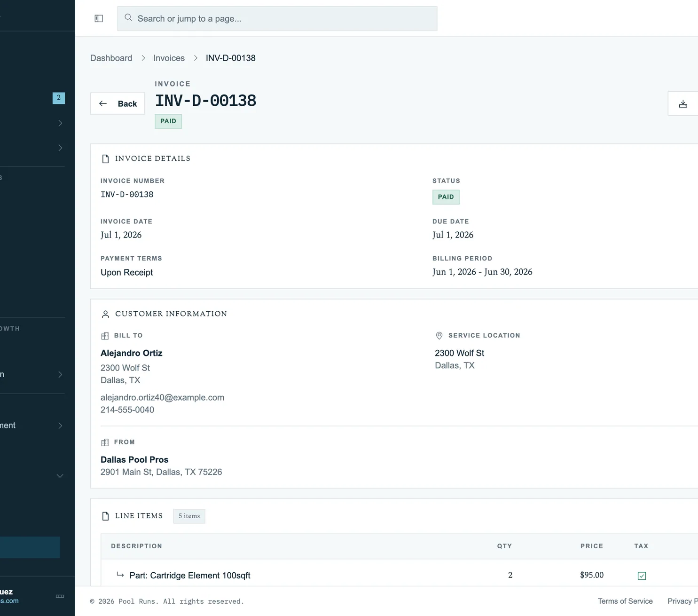Expand sidebar item chevron under OWTH heading

(60, 374)
